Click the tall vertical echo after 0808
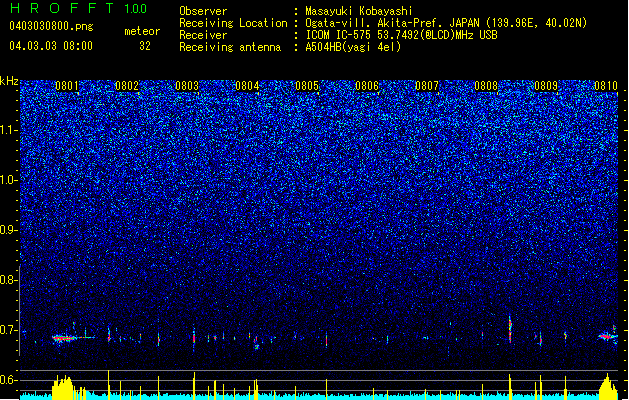The width and height of the screenshot is (629, 400). (510, 330)
